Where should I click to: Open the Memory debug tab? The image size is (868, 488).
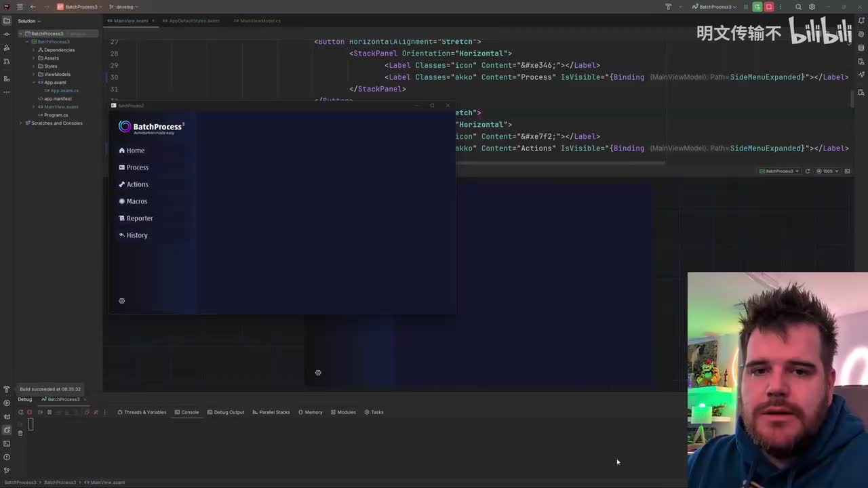pyautogui.click(x=311, y=412)
